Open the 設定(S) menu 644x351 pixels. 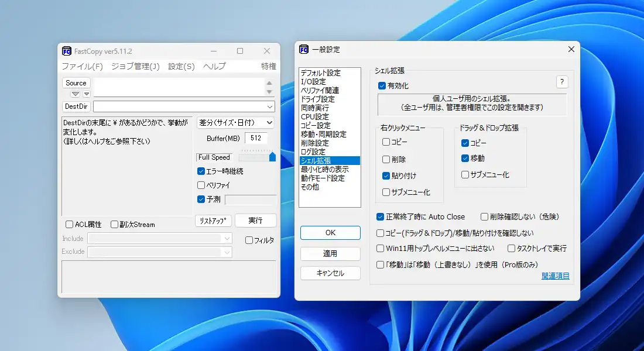pos(181,67)
